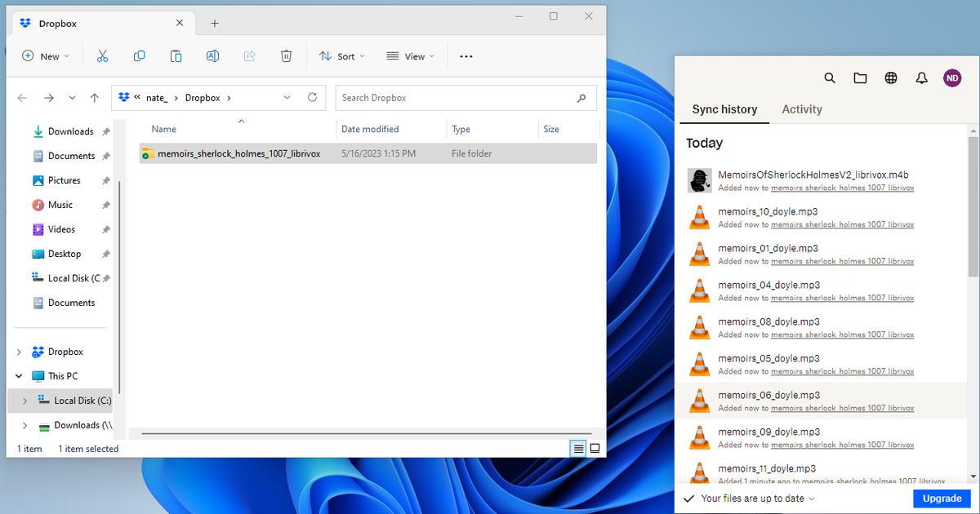Open memoirs sherlock holmes 1007 librivox link
The width and height of the screenshot is (980, 514).
842,187
